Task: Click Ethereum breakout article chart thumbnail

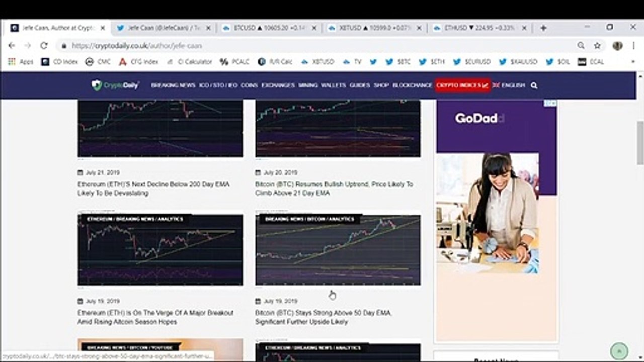Action: (160, 250)
